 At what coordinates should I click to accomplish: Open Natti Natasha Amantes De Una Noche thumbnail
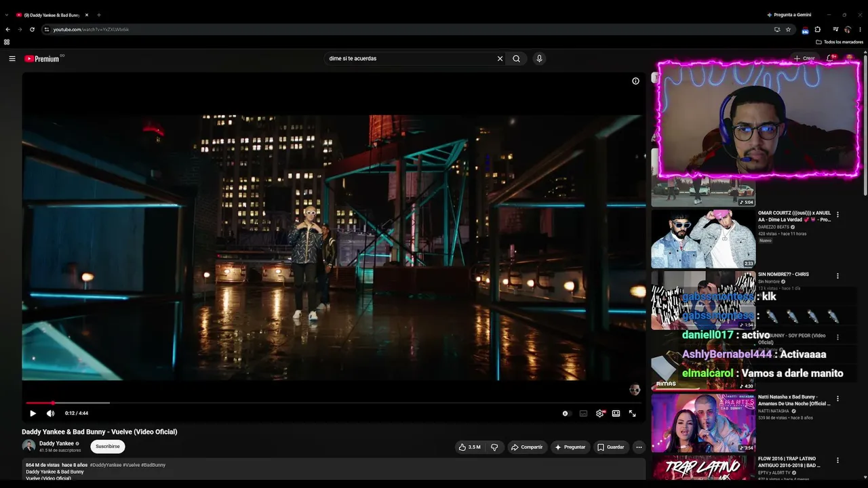pos(703,423)
